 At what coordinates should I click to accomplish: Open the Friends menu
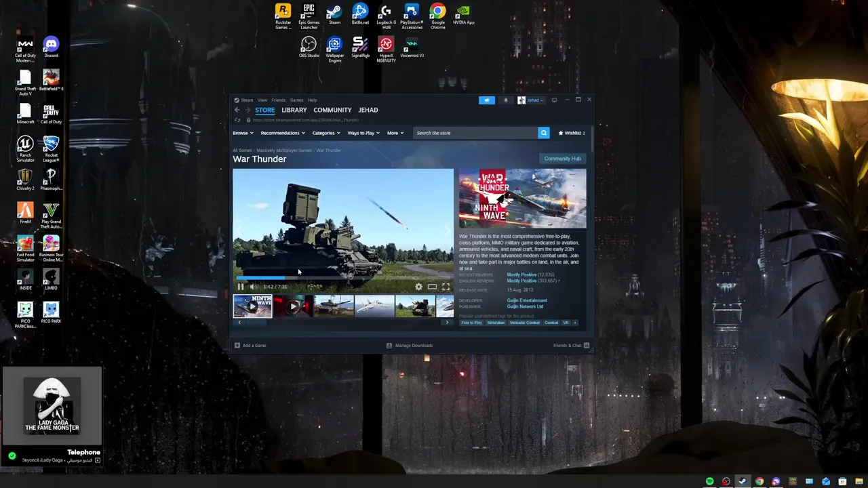coord(279,100)
